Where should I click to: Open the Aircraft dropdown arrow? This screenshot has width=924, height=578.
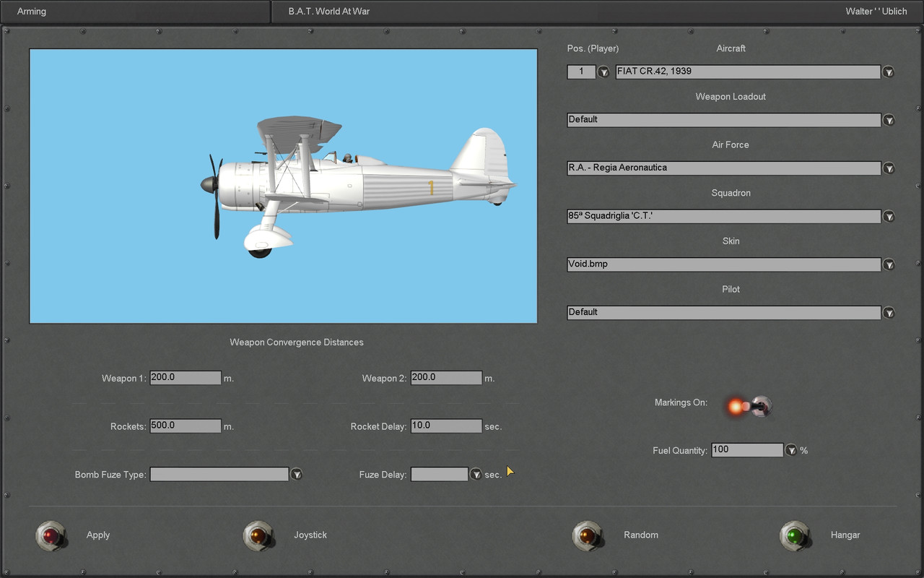(889, 72)
